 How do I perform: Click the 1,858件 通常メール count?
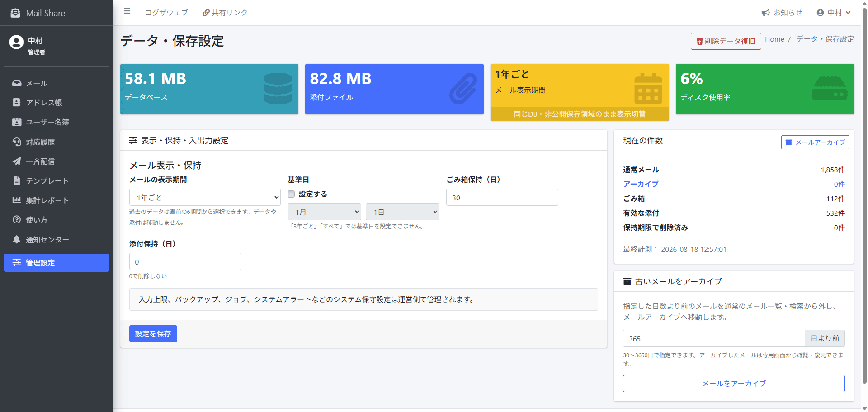pyautogui.click(x=833, y=170)
